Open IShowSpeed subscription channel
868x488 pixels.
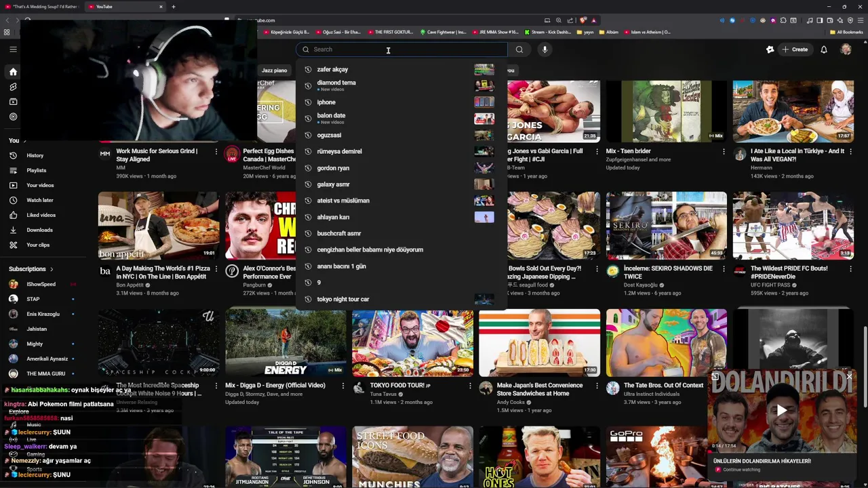pyautogui.click(x=41, y=284)
